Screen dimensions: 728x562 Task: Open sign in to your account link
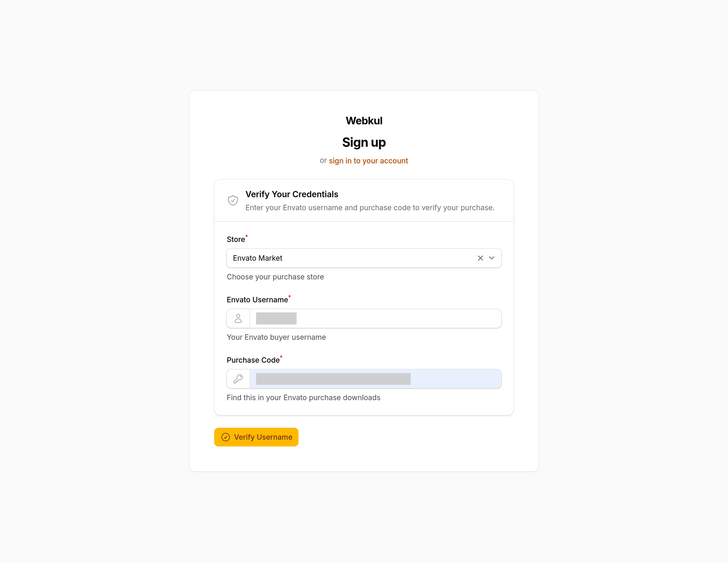click(x=368, y=161)
